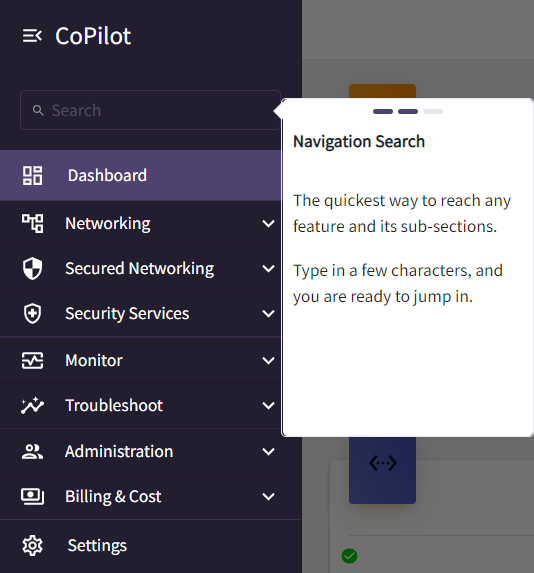Click the Security Services shield-plus icon
The height and width of the screenshot is (573, 534).
click(x=33, y=314)
